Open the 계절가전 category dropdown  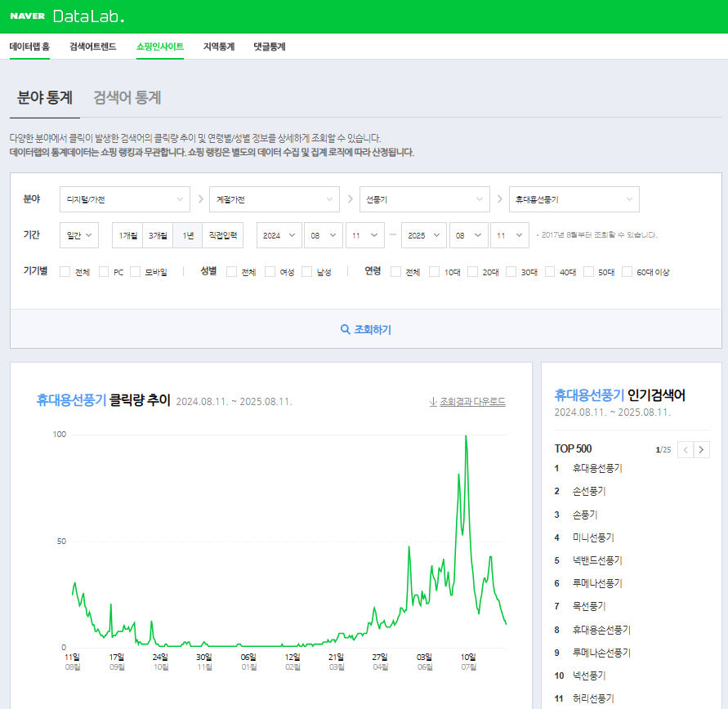[x=275, y=198]
